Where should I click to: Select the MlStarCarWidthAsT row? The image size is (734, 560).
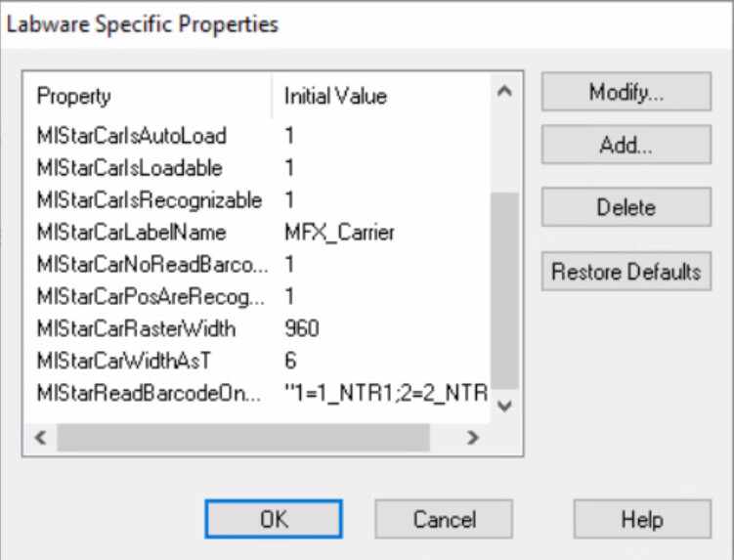click(256, 361)
